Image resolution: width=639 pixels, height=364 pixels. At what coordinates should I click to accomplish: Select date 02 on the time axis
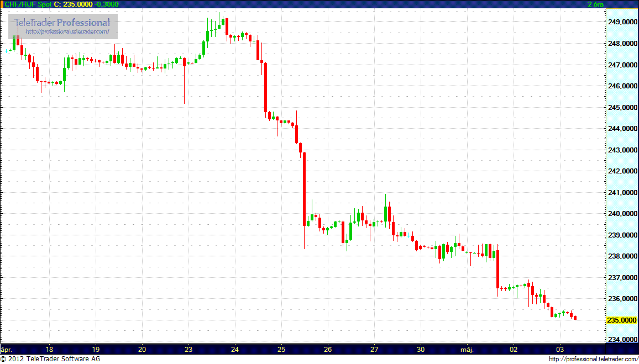pyautogui.click(x=514, y=349)
